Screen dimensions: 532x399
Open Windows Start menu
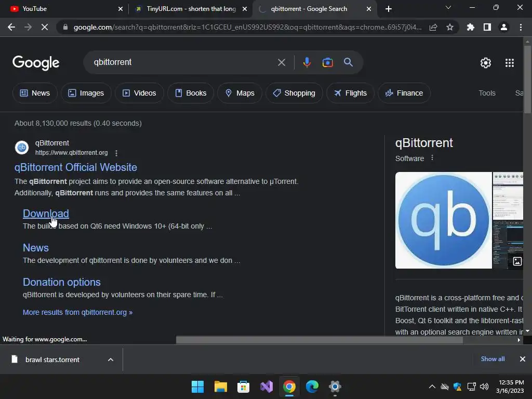[198, 387]
